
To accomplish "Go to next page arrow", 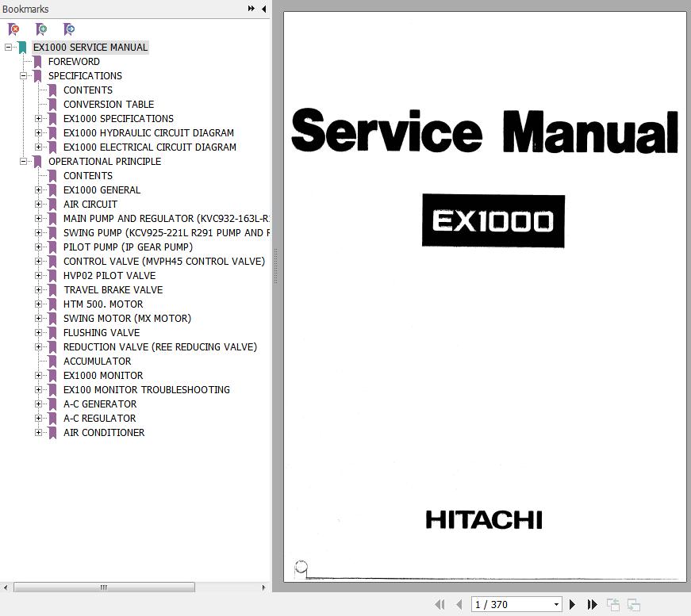I will [x=572, y=605].
